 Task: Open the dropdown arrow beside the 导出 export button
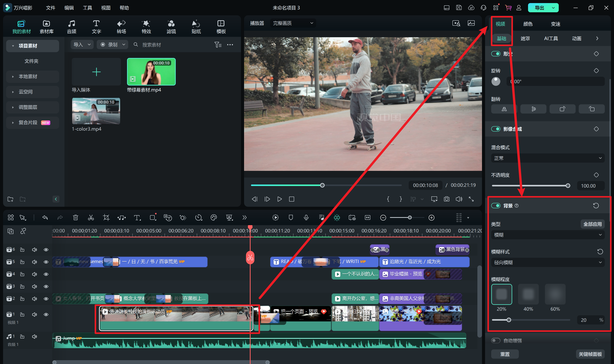click(x=553, y=8)
